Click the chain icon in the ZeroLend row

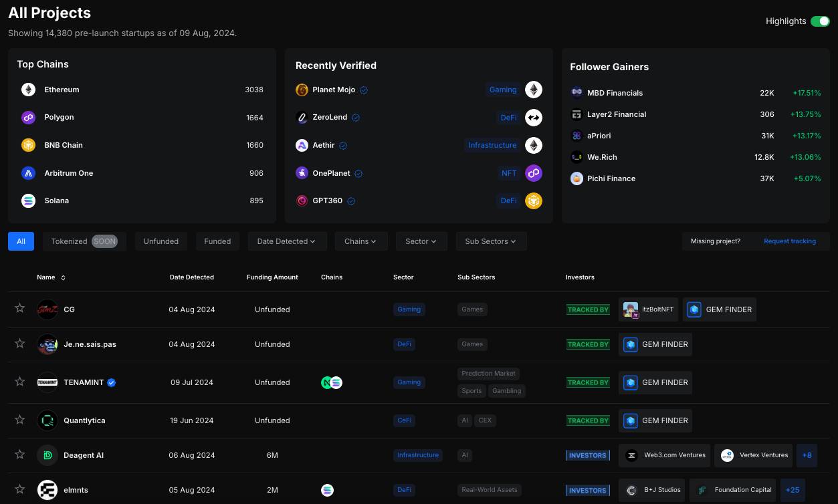coord(534,118)
